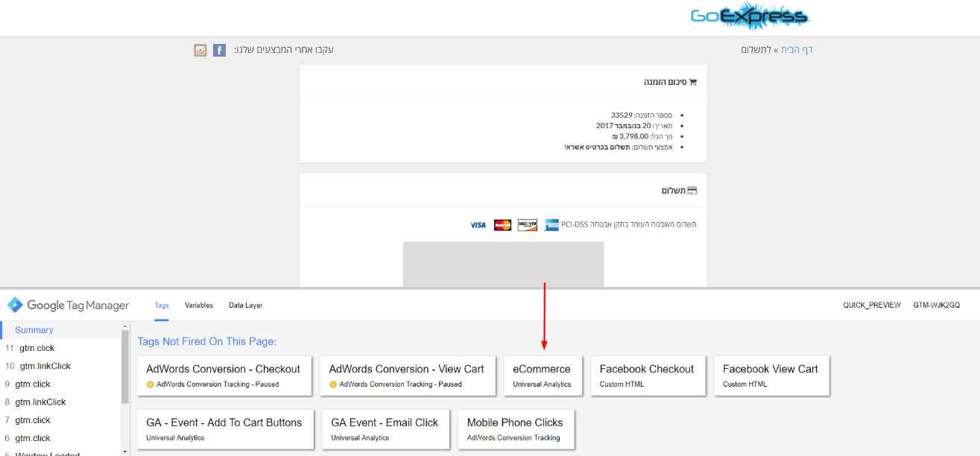This screenshot has height=456, width=980.
Task: Click the order number 33529 line
Action: click(x=642, y=115)
